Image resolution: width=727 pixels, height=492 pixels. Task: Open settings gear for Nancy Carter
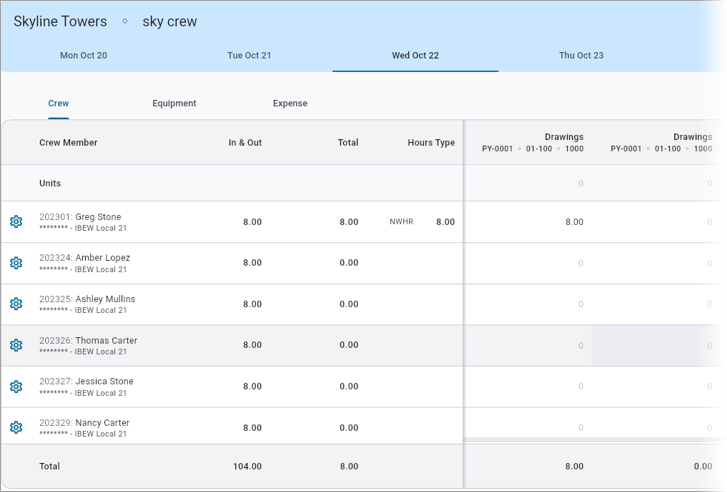pyautogui.click(x=16, y=427)
